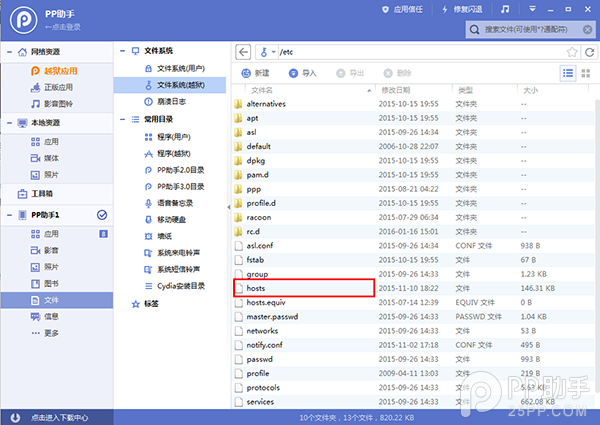
Task: Click the PP助手 logo avatar
Action: tap(24, 20)
